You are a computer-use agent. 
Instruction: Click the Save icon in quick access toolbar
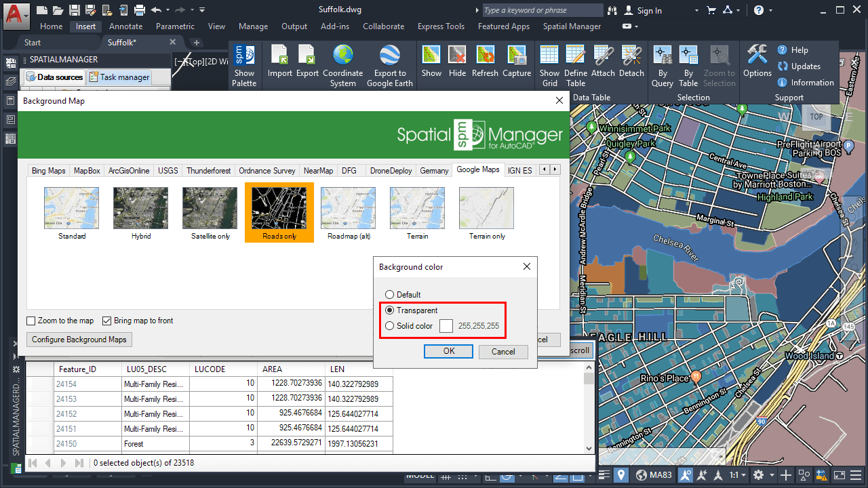[75, 10]
